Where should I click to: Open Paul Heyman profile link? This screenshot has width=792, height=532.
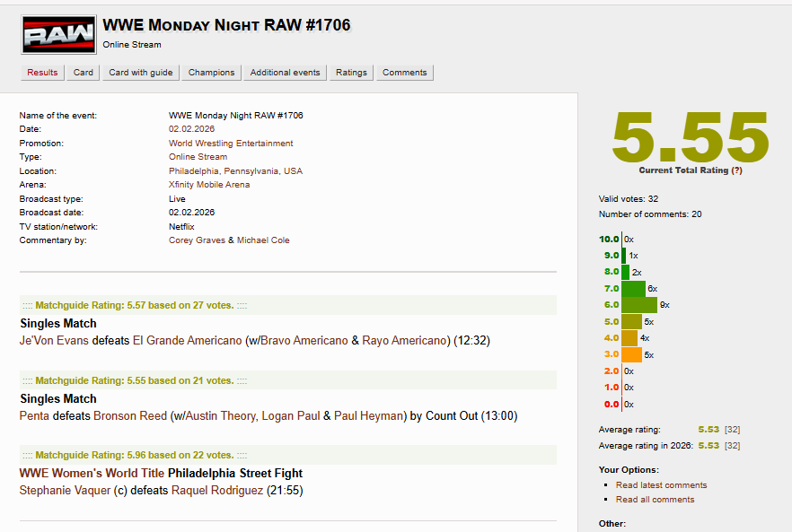(x=369, y=416)
